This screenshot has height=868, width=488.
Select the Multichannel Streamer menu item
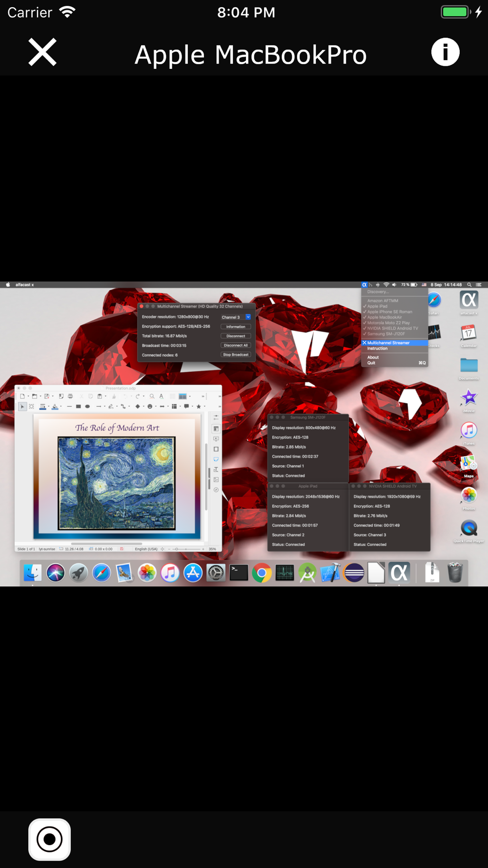pyautogui.click(x=394, y=343)
